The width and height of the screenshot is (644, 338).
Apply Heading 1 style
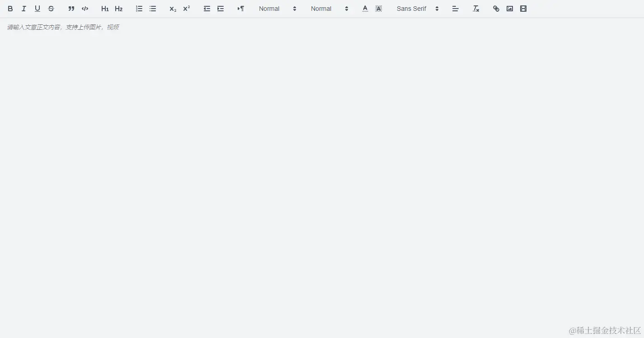pyautogui.click(x=105, y=9)
